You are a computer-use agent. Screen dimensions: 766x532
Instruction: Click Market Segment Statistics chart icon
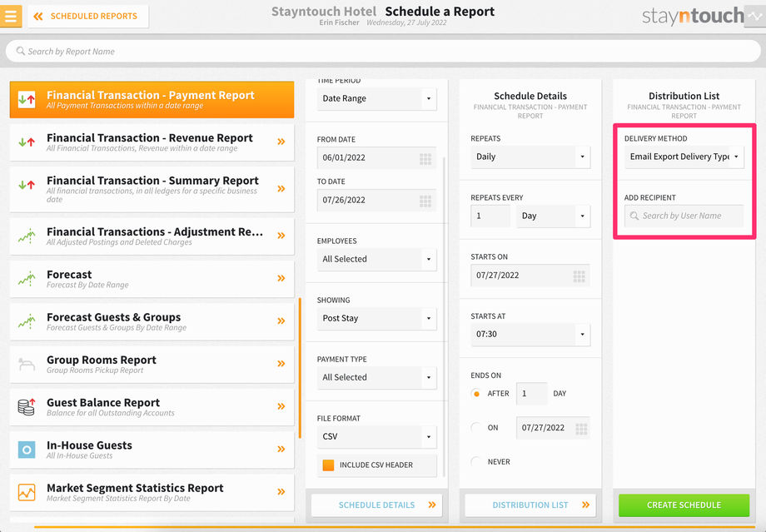click(27, 492)
